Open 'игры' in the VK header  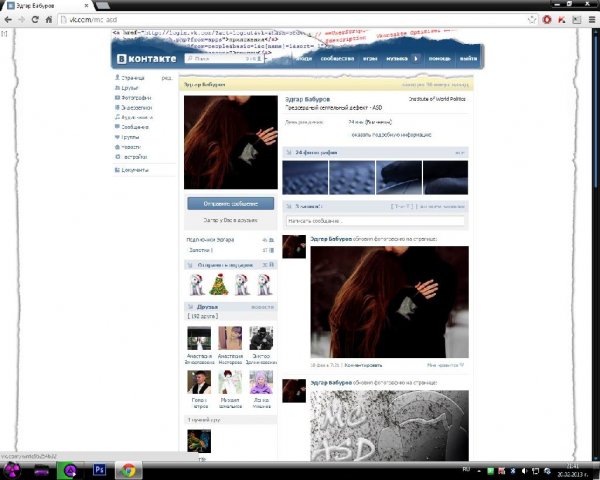tap(370, 59)
